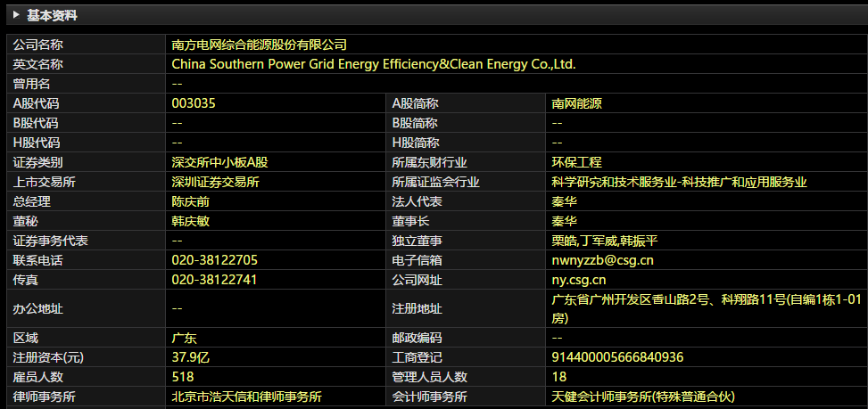Viewport: 868px width, 409px height.
Task: Click fax number 020-38122741
Action: click(x=214, y=280)
